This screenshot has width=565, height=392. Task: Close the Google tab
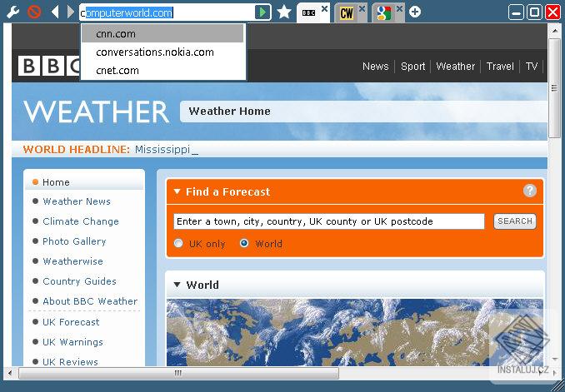[x=400, y=8]
